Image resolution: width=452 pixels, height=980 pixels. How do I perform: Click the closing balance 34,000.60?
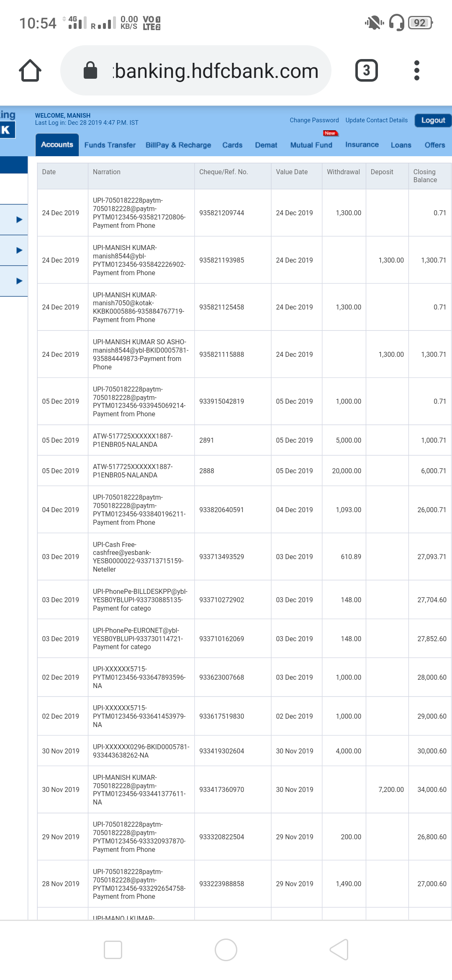pyautogui.click(x=432, y=789)
